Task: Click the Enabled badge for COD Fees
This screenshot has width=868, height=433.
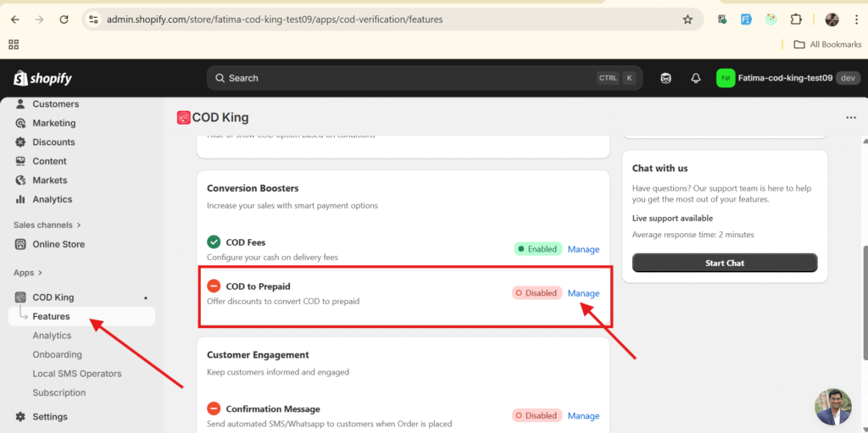Action: [x=537, y=249]
